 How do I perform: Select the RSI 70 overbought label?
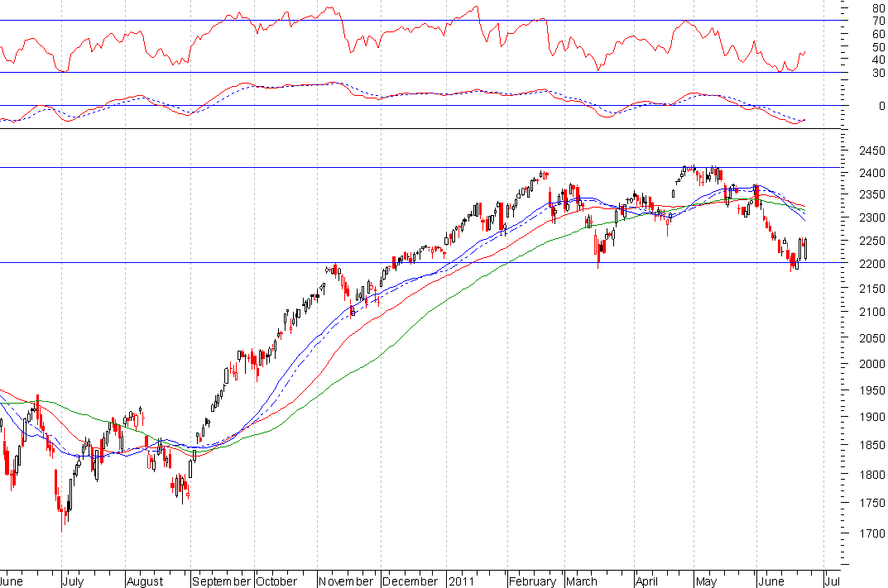click(878, 21)
